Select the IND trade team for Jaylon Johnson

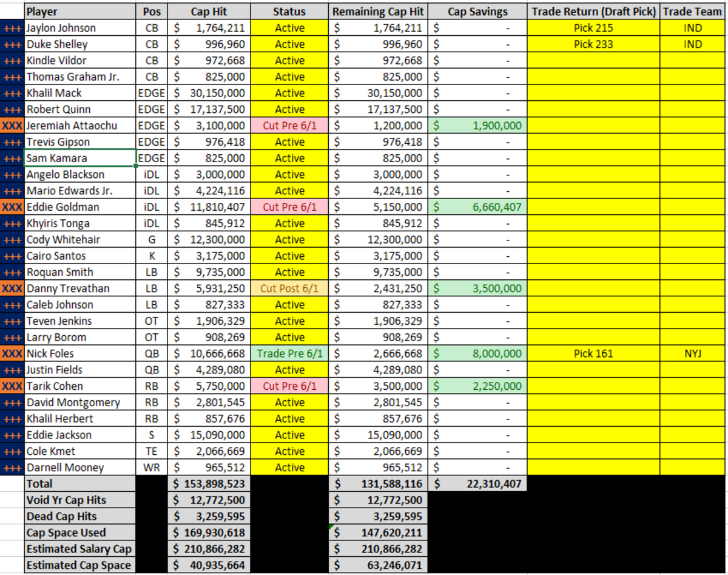pyautogui.click(x=692, y=28)
